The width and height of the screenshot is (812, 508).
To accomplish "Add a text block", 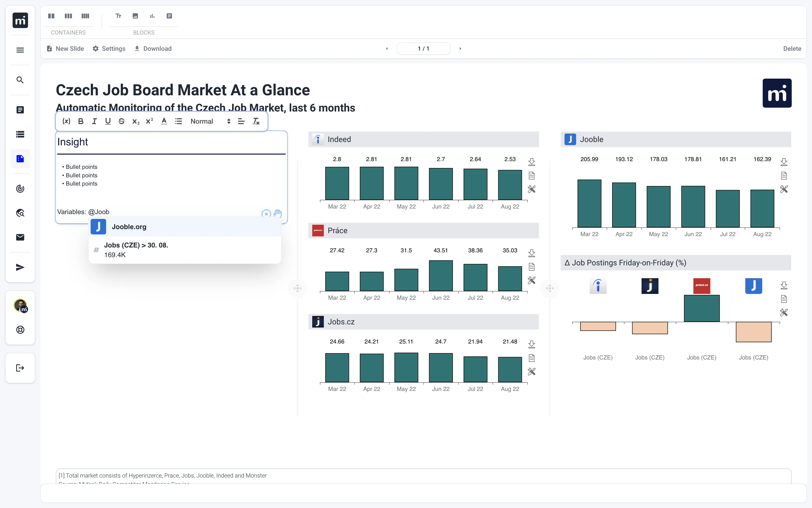I will (118, 16).
